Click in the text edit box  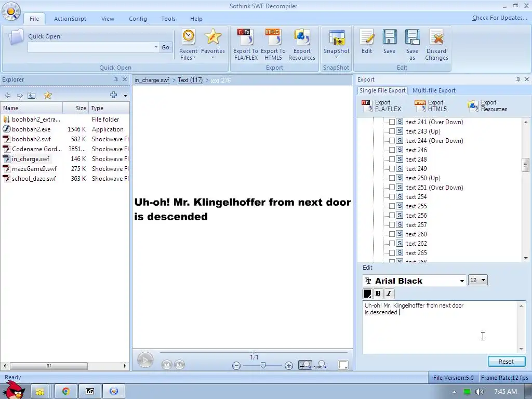[x=440, y=327]
